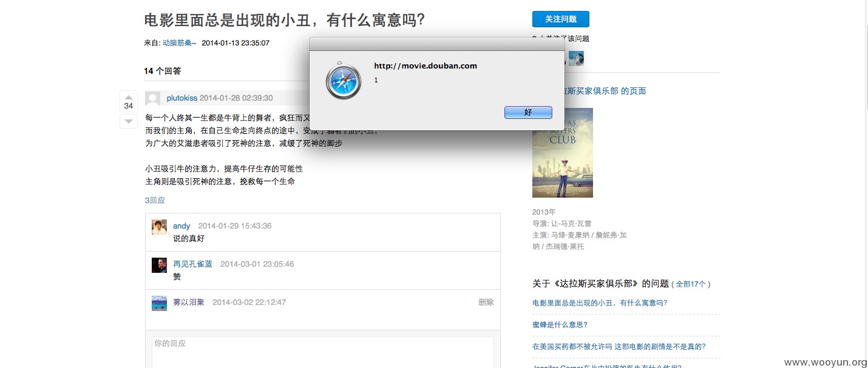This screenshot has width=868, height=368.
Task: Downvote plutokiss's answer with the down arrow
Action: coord(129,121)
